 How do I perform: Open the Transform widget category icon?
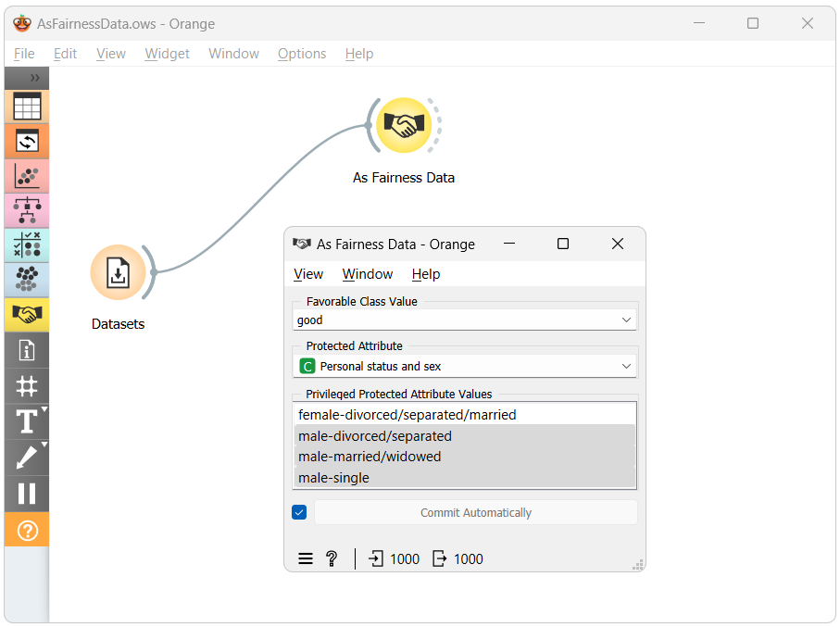click(27, 142)
